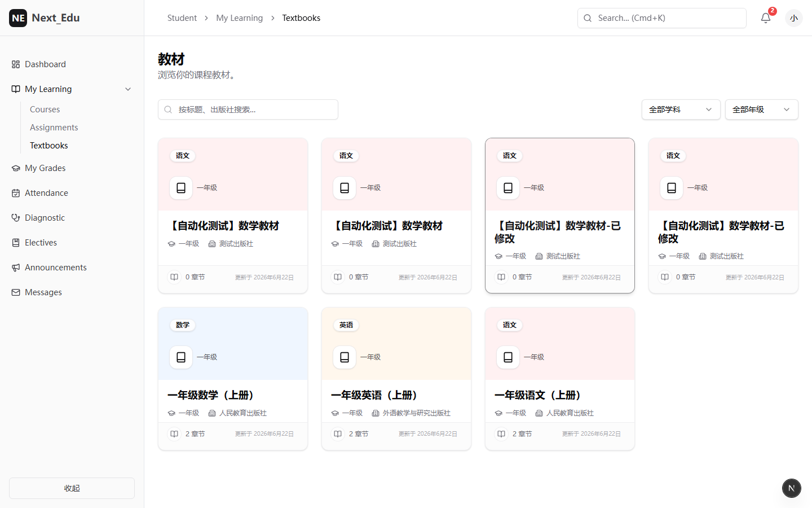The width and height of the screenshot is (812, 508).
Task: Open the 全部年级 grade filter dropdown
Action: pyautogui.click(x=762, y=110)
